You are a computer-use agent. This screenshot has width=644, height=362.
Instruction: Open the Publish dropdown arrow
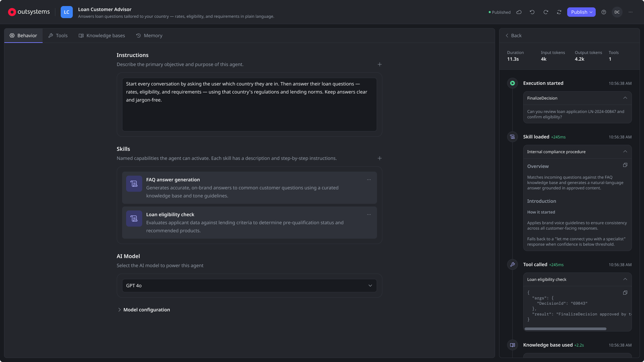(591, 12)
